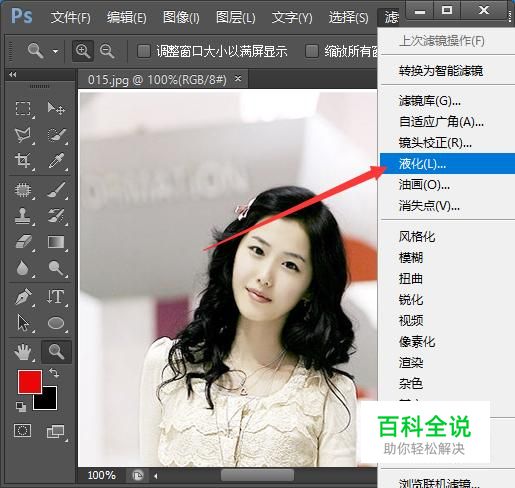
Task: Select the Quick Selection tool
Action: tap(56, 135)
